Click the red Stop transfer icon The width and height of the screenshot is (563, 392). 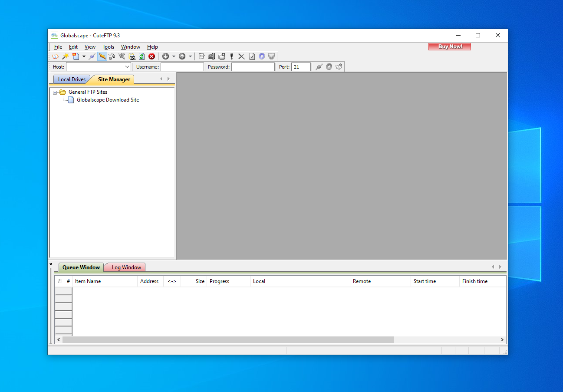(x=151, y=56)
